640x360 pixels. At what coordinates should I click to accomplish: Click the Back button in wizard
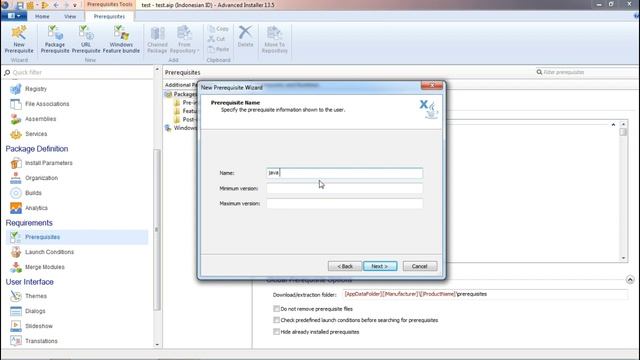(x=344, y=266)
